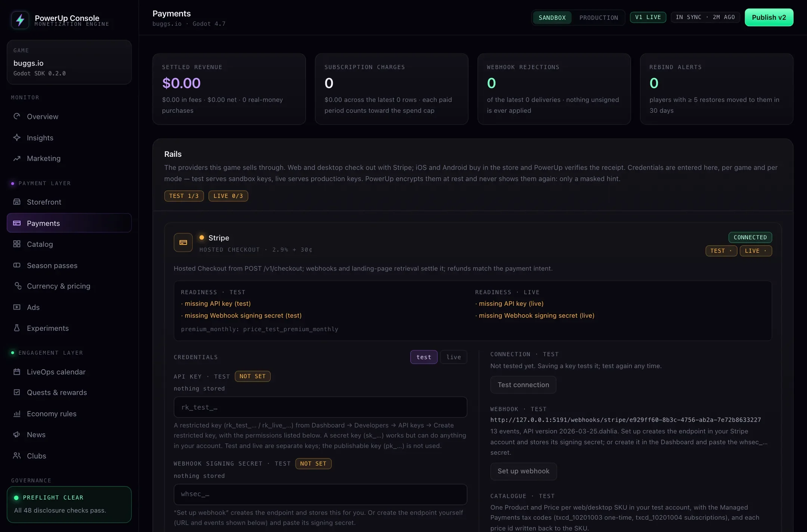Click the Ads play-box icon
Screen dimensions: 807x532
tap(17, 307)
